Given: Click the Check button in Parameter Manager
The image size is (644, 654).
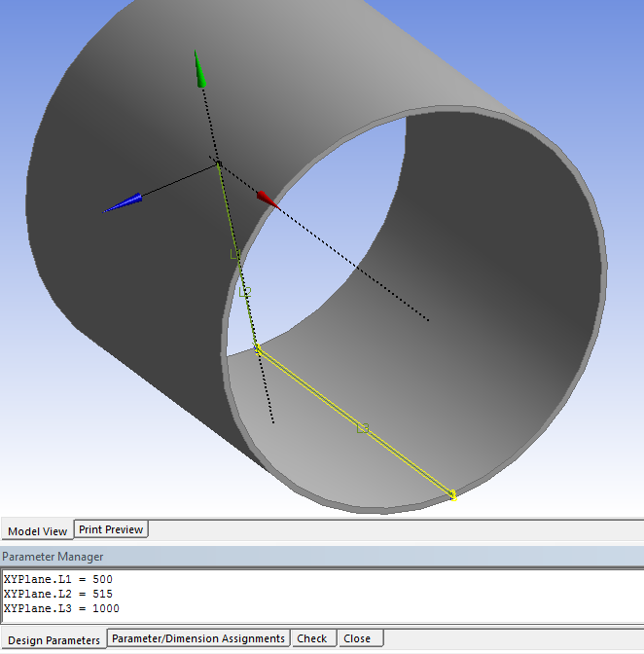Looking at the screenshot, I should click(312, 638).
